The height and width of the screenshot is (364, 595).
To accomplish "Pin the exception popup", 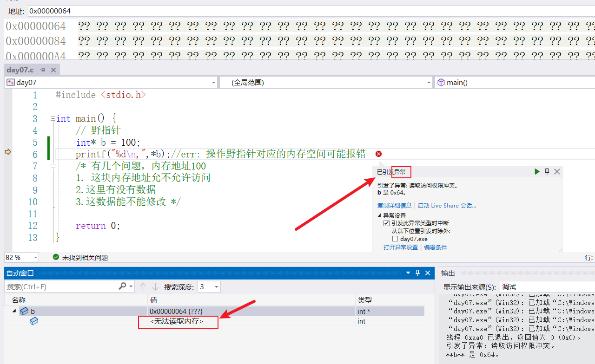I will tap(547, 172).
